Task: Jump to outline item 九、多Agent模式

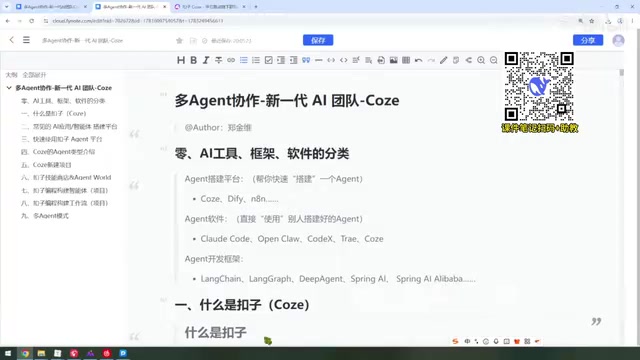Action: (45, 216)
